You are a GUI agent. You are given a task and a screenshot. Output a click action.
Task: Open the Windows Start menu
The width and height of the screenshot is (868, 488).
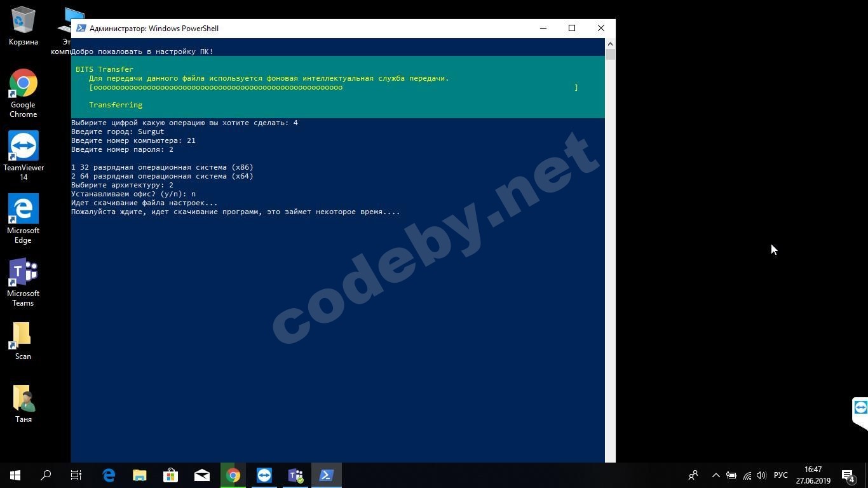pyautogui.click(x=15, y=475)
